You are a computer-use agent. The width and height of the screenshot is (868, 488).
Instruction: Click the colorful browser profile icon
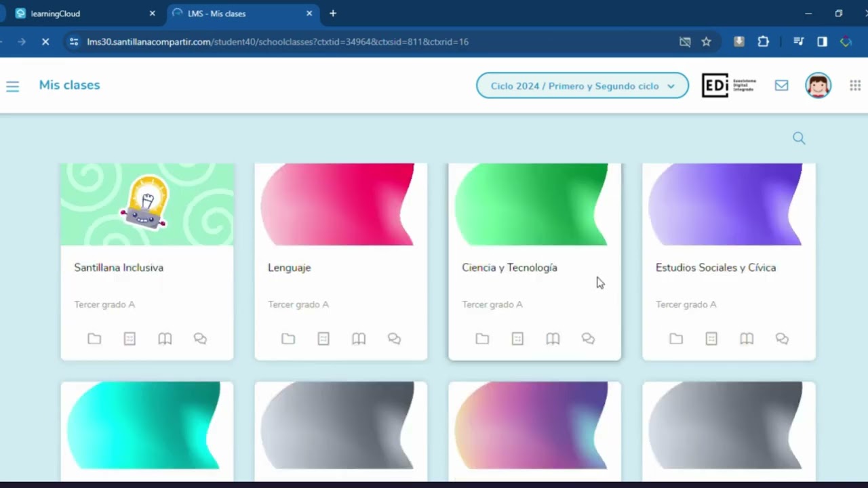click(x=846, y=42)
